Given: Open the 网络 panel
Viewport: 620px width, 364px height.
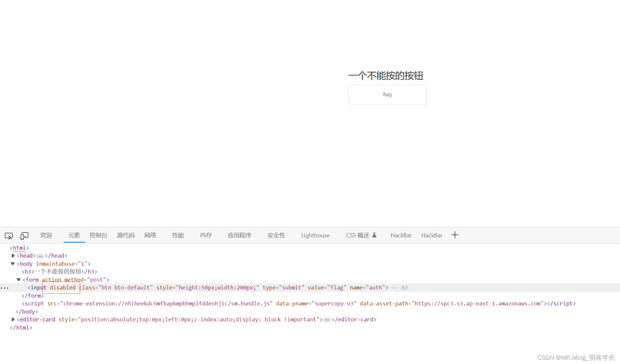Looking at the screenshot, I should click(150, 235).
